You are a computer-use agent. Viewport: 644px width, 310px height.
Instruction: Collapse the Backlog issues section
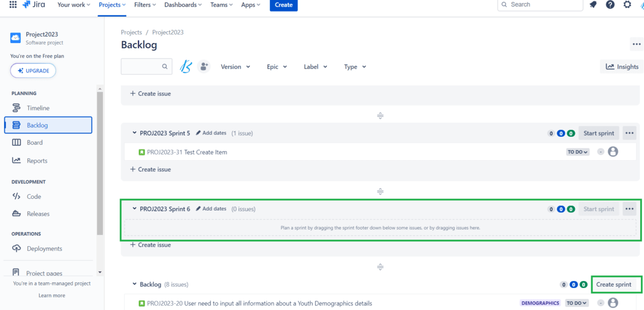click(134, 284)
